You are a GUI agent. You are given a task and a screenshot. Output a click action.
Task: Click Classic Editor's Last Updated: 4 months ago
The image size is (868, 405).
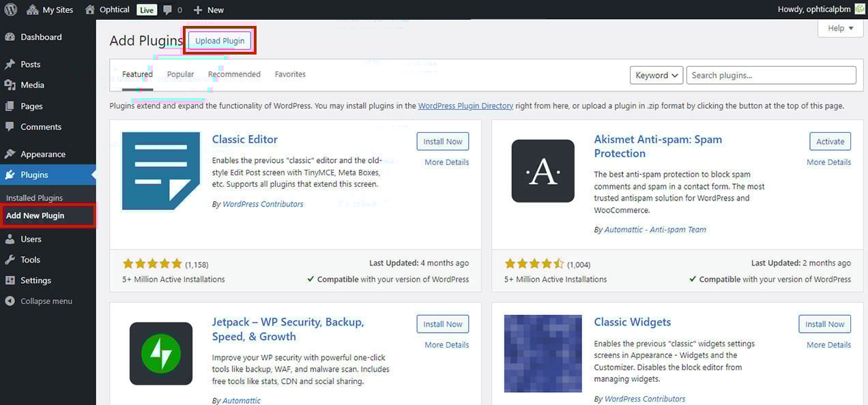coord(419,263)
